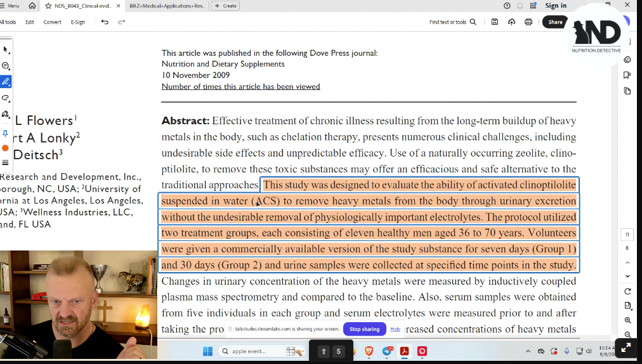
Task: Click the microphone tray icon
Action: [x=567, y=351]
